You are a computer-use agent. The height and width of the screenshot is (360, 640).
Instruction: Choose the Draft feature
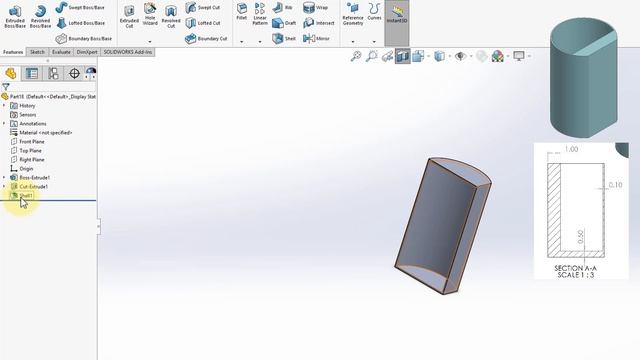pyautogui.click(x=284, y=23)
